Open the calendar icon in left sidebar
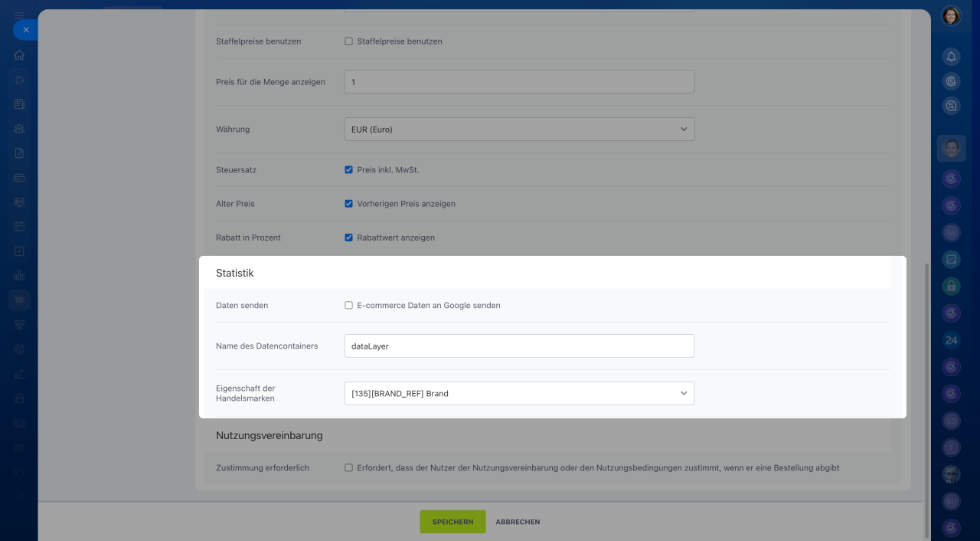This screenshot has height=541, width=980. (x=19, y=227)
